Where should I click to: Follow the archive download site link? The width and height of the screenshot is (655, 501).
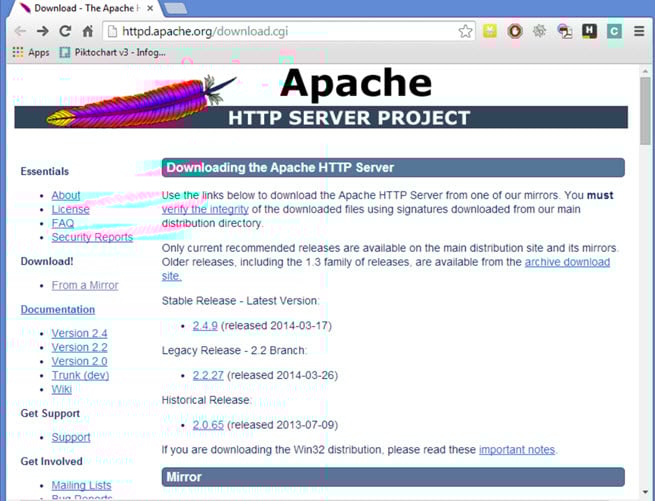coord(567,262)
